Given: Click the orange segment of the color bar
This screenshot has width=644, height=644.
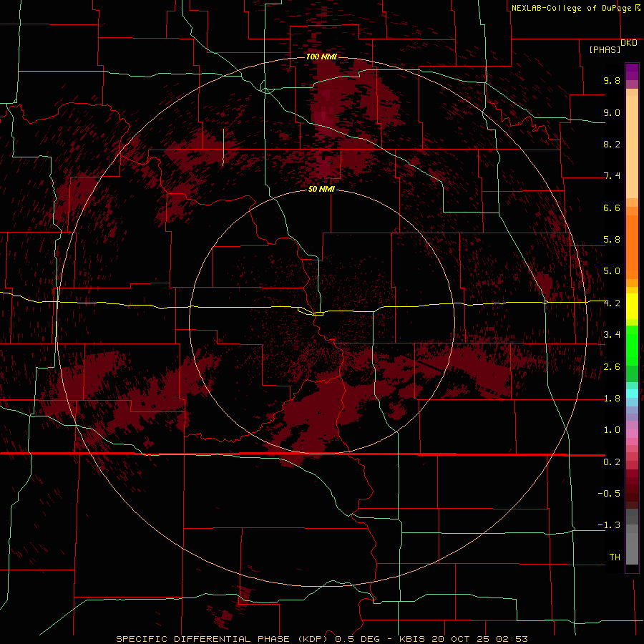Looking at the screenshot, I should tap(632, 246).
